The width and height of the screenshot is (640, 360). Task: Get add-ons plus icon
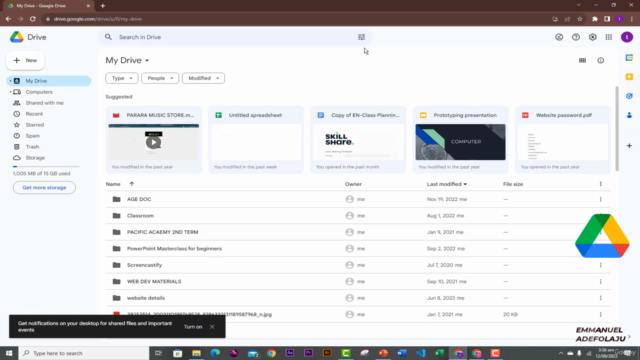[x=629, y=146]
